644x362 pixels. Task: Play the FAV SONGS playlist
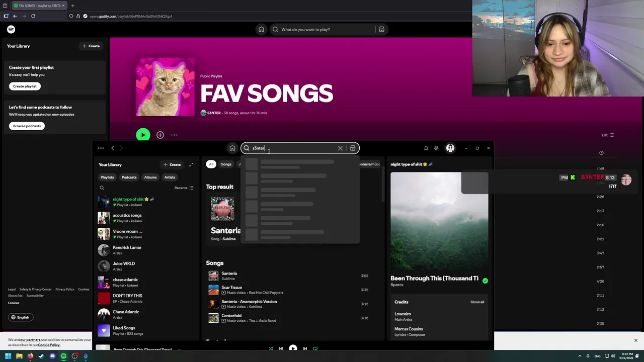(143, 135)
